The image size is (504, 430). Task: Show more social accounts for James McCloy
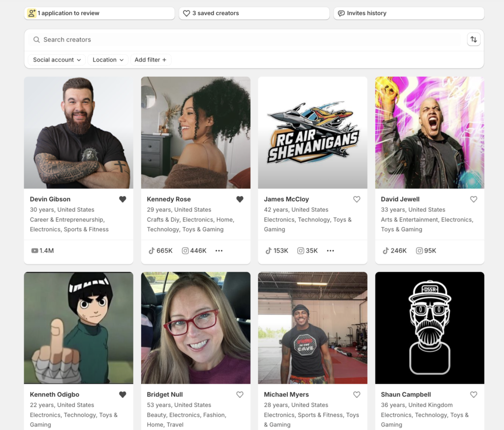(x=330, y=251)
